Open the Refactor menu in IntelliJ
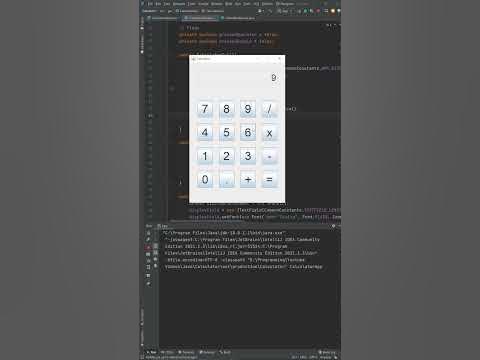480x360 pixels. (x=216, y=4)
